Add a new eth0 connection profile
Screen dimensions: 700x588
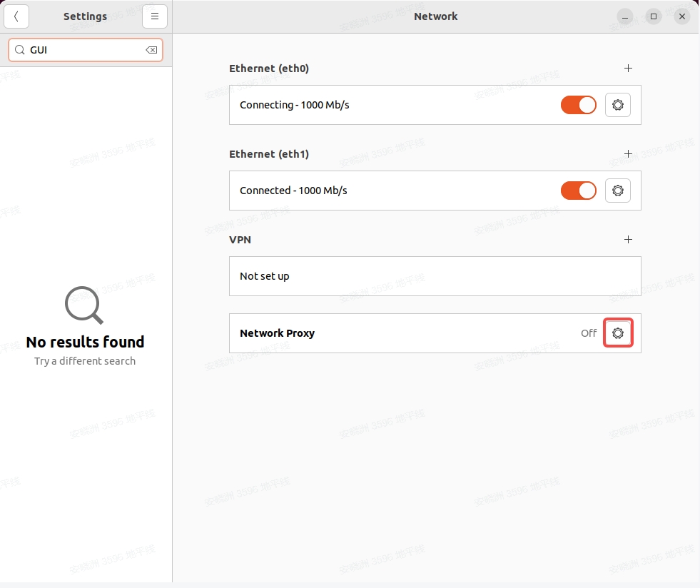[628, 69]
